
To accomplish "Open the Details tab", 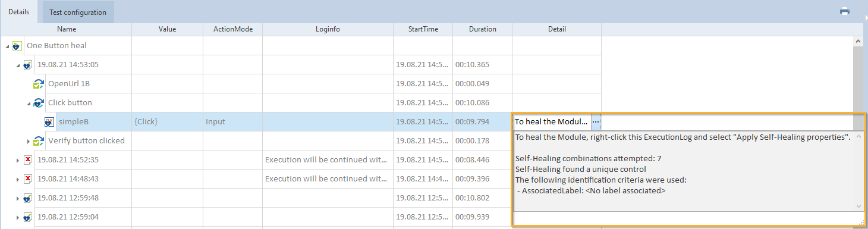I will pos(19,12).
